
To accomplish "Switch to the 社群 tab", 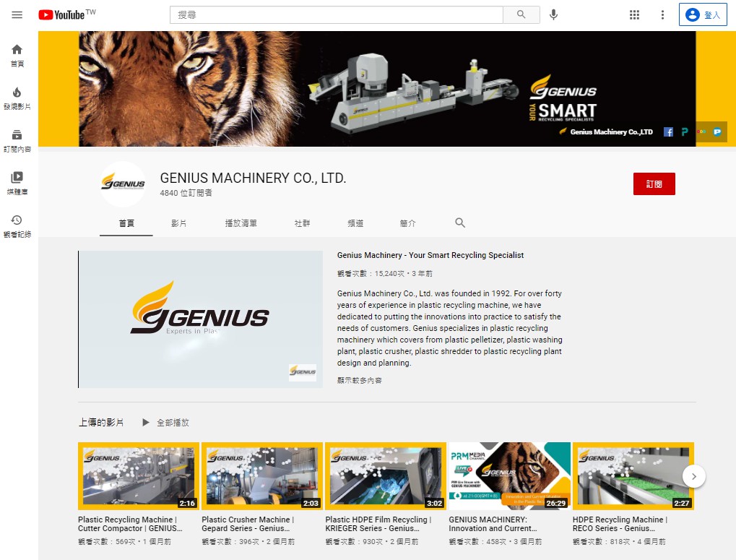I will pyautogui.click(x=303, y=223).
